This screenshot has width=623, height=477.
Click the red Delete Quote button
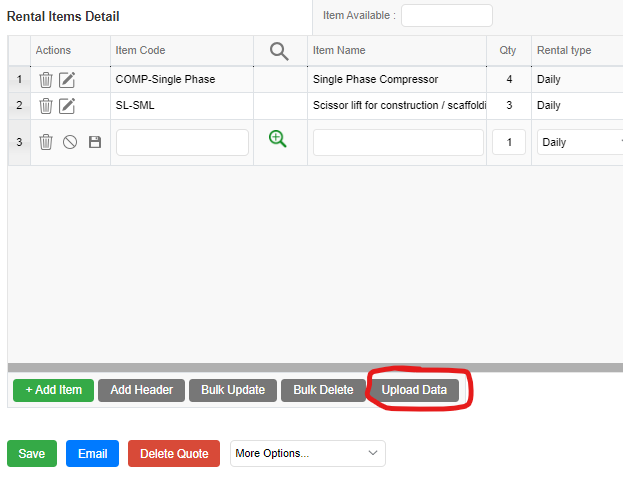pos(174,453)
